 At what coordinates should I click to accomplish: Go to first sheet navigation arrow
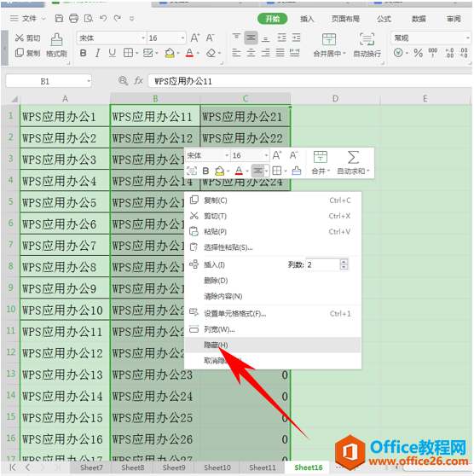[x=13, y=467]
